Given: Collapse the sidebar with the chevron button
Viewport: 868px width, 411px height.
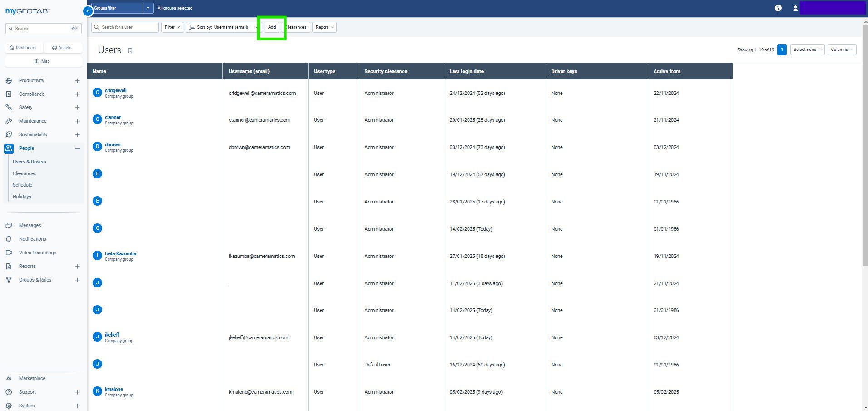Looking at the screenshot, I should coord(88,11).
